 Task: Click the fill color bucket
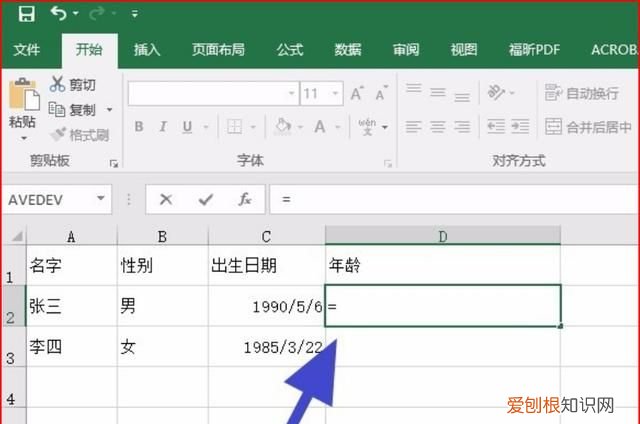(283, 127)
